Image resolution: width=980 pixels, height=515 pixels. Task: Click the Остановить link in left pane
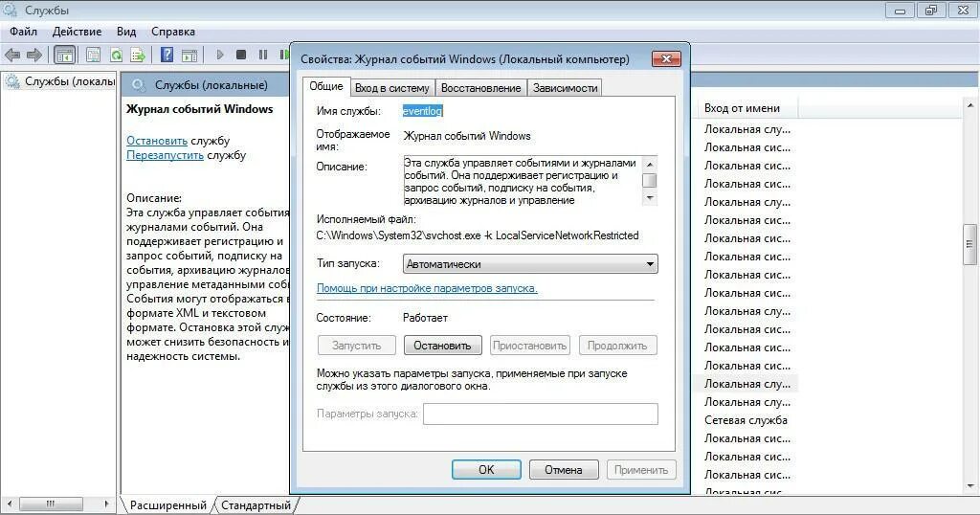click(x=157, y=141)
